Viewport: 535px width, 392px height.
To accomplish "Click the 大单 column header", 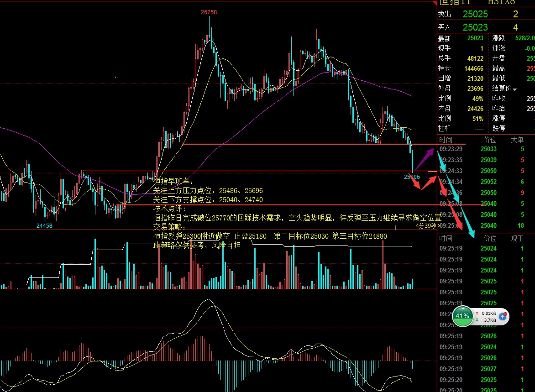I will tap(517, 140).
